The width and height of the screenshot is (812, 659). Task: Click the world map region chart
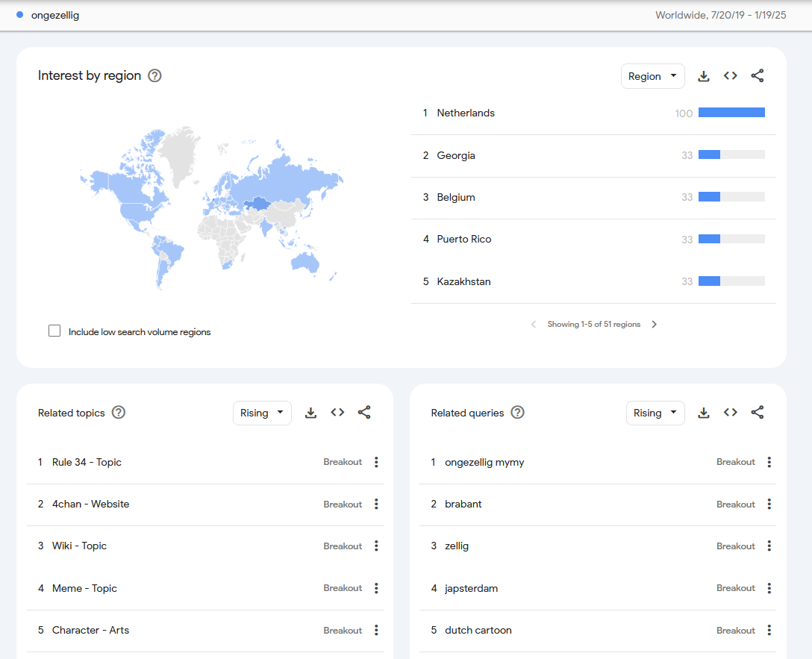[211, 209]
